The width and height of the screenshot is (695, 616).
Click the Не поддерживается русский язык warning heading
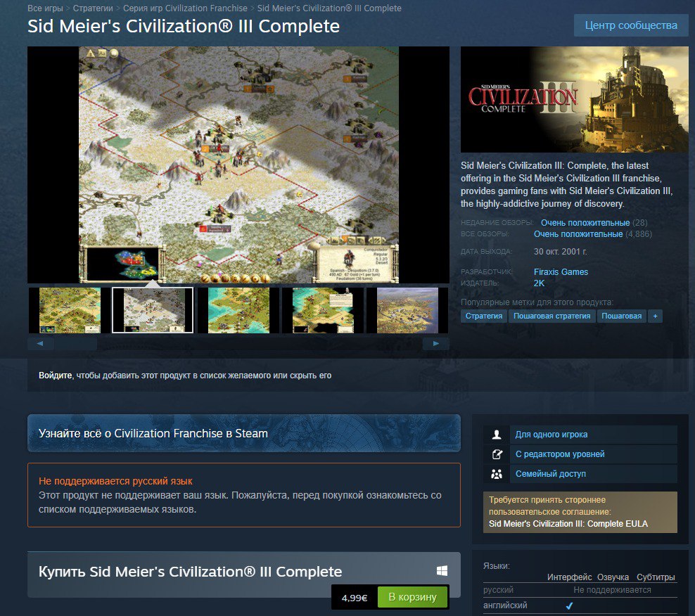pos(115,481)
